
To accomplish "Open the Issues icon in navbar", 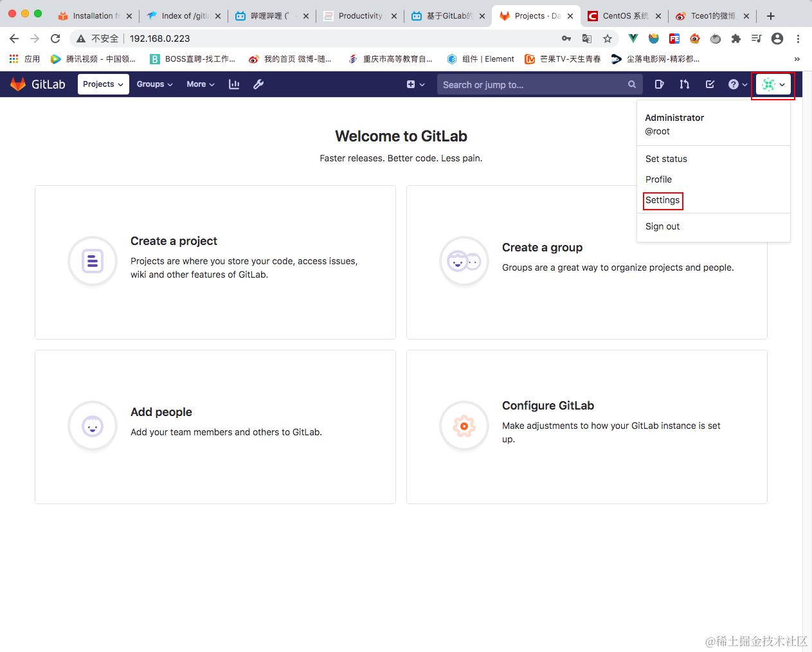I will pyautogui.click(x=659, y=84).
